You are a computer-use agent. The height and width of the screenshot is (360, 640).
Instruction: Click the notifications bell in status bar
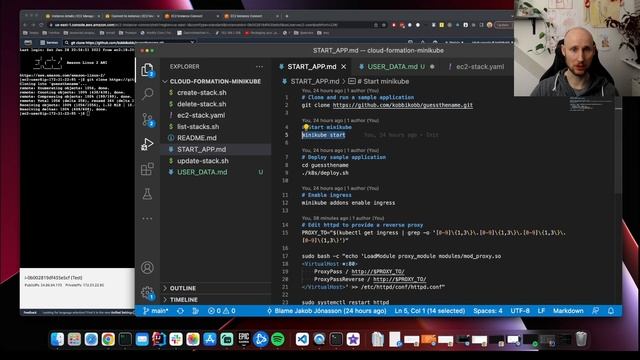pos(611,311)
